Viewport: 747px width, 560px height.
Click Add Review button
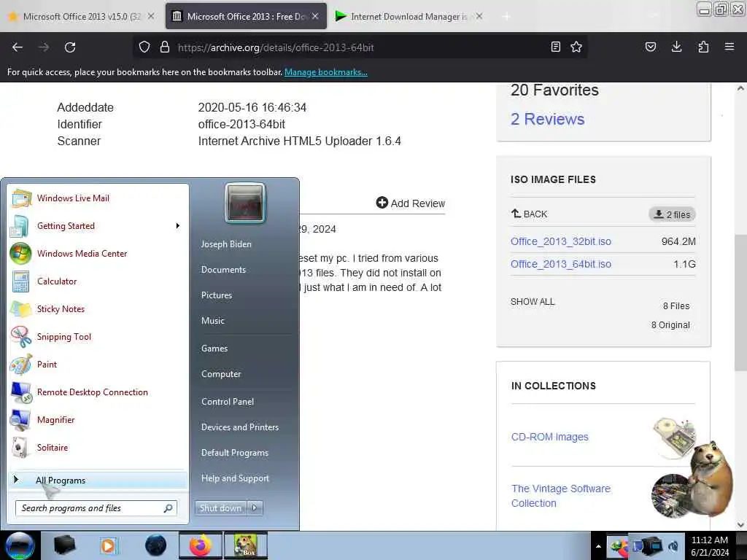410,203
